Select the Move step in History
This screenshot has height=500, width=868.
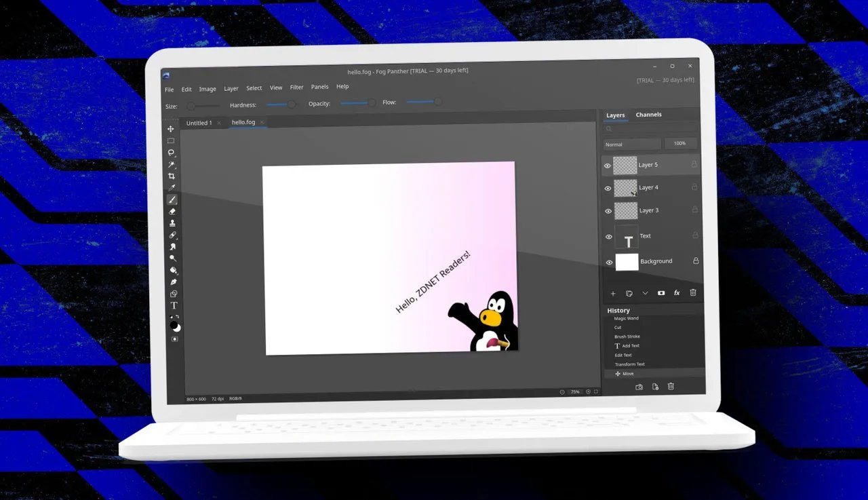pos(626,373)
